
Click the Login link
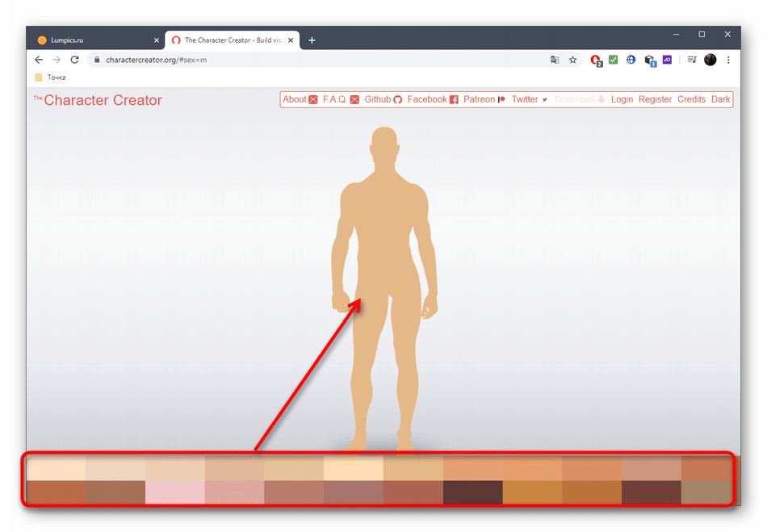(x=622, y=99)
